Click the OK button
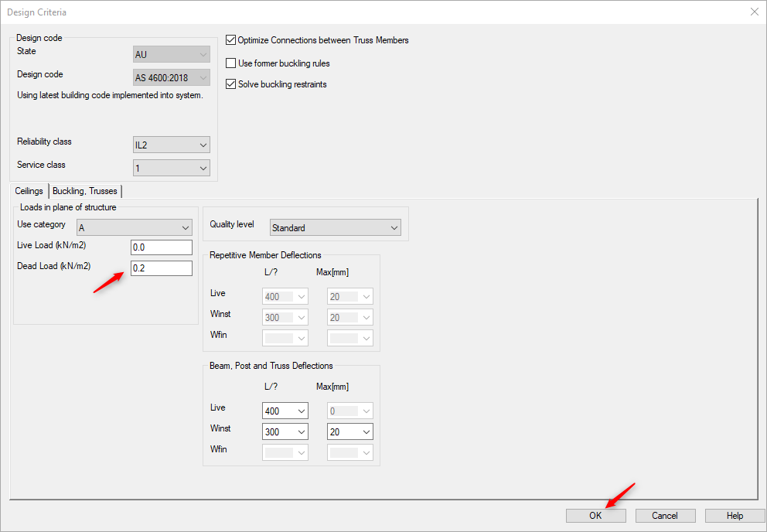767x532 pixels. click(595, 516)
